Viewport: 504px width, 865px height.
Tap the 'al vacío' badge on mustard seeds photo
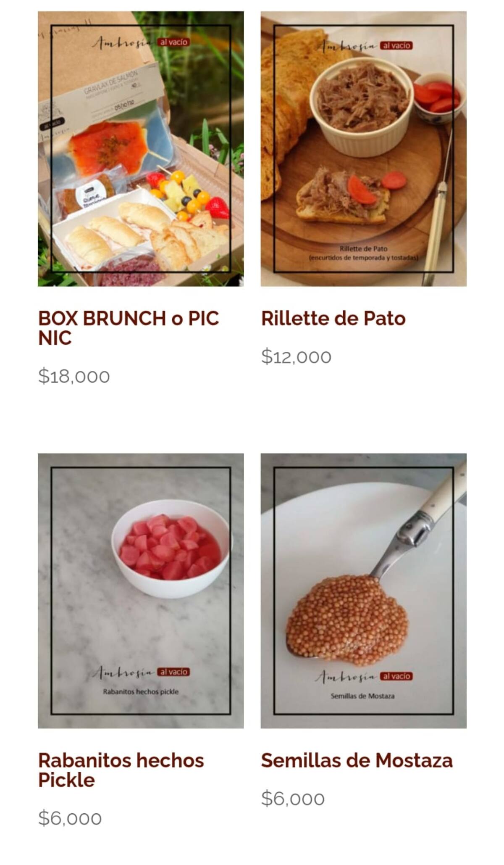tap(396, 676)
